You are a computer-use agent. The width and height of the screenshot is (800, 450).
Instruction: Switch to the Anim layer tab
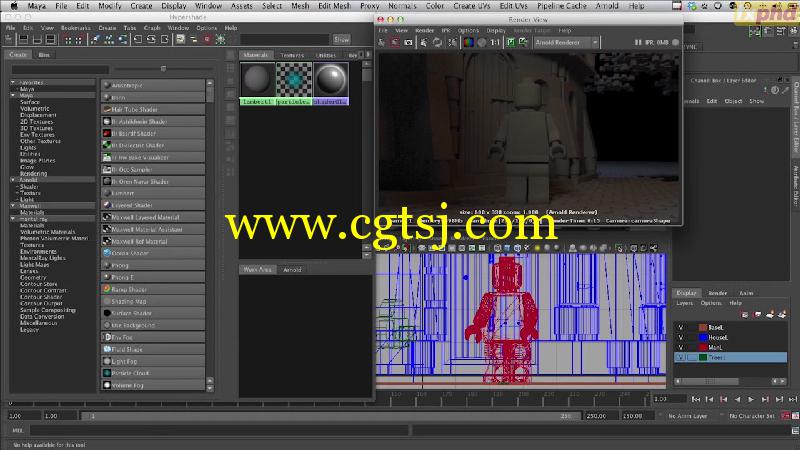coord(746,293)
